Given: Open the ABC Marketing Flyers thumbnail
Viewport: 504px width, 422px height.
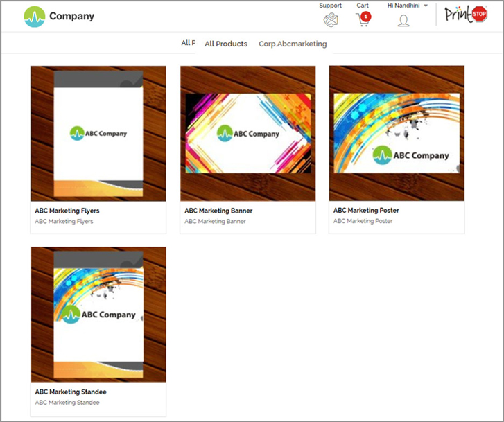Looking at the screenshot, I should (x=98, y=133).
